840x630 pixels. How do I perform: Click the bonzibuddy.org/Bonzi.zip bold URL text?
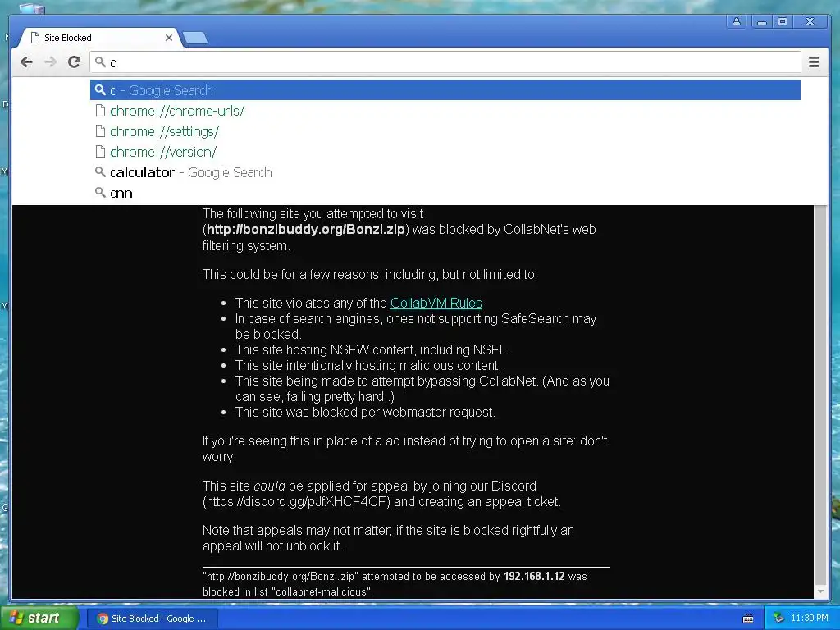tap(305, 230)
